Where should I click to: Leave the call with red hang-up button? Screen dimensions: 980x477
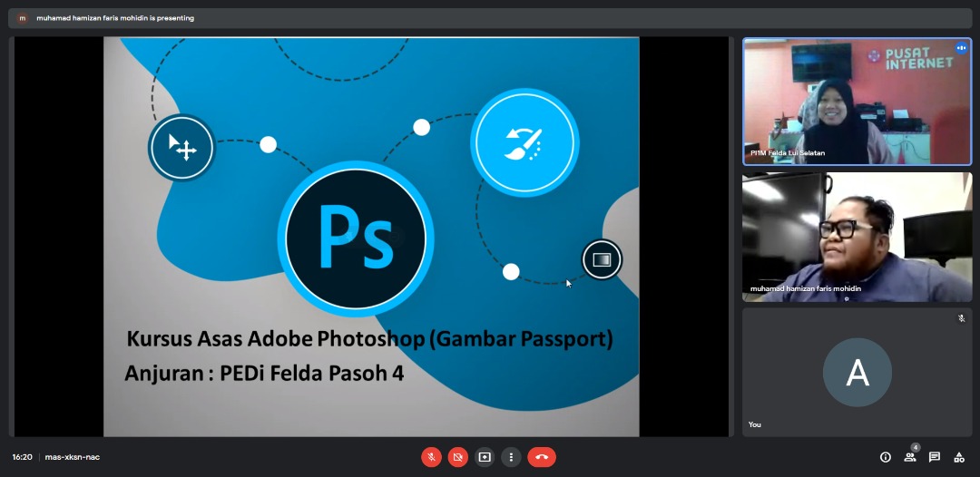tap(541, 457)
